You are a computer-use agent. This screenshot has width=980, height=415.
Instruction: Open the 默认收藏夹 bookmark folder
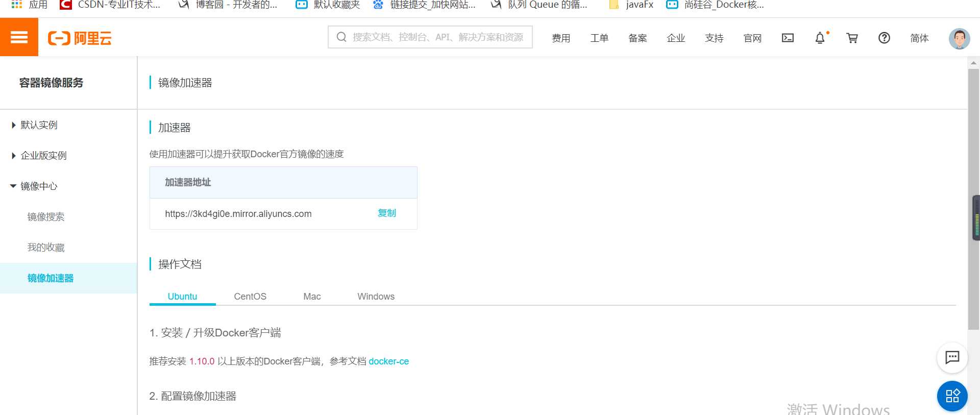click(x=328, y=5)
